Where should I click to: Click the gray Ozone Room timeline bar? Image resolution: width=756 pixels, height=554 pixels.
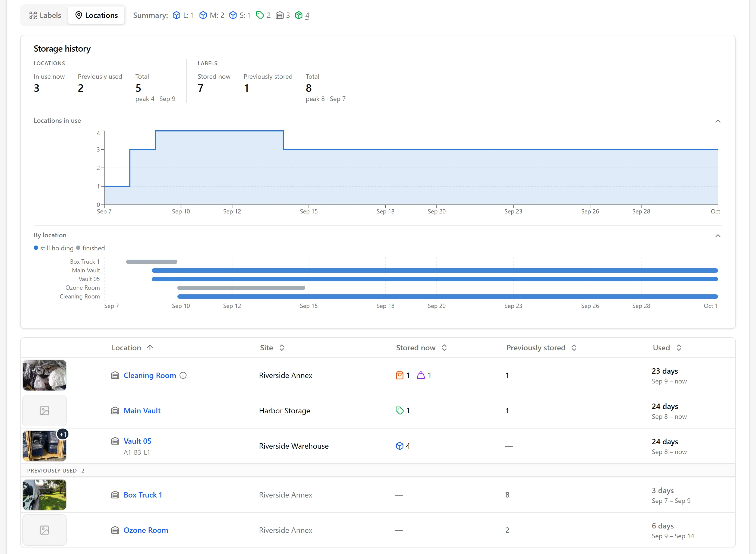(x=241, y=288)
